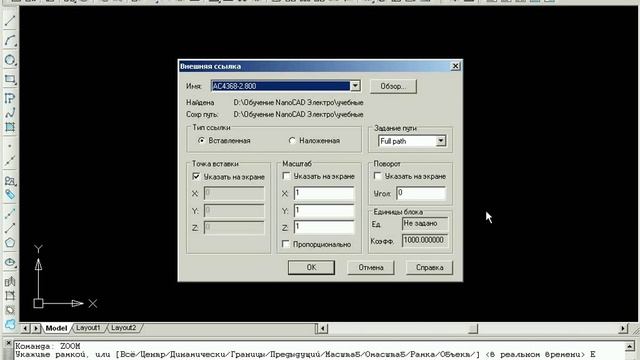Switch to the Layout2 tab
The image size is (640, 360).
[x=123, y=328]
